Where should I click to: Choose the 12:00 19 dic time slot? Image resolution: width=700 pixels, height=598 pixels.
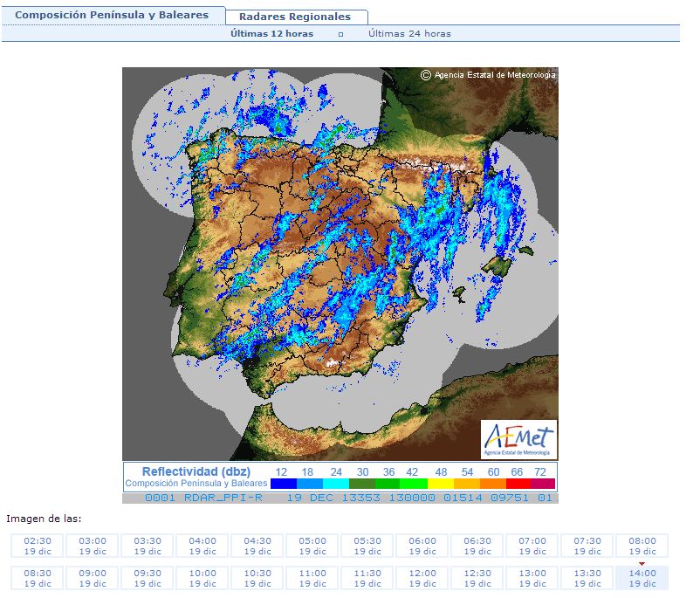[422, 578]
